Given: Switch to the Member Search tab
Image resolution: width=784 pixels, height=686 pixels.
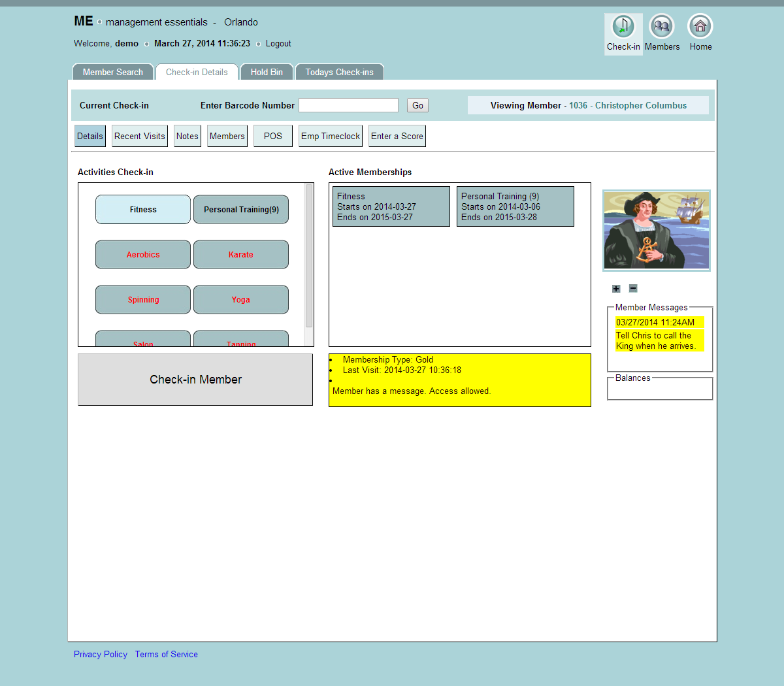Looking at the screenshot, I should coord(112,72).
